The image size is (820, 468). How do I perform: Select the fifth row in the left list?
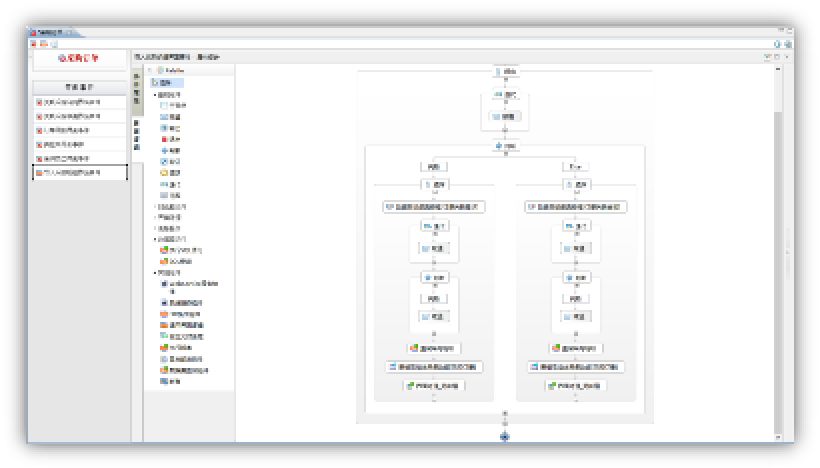coord(80,158)
